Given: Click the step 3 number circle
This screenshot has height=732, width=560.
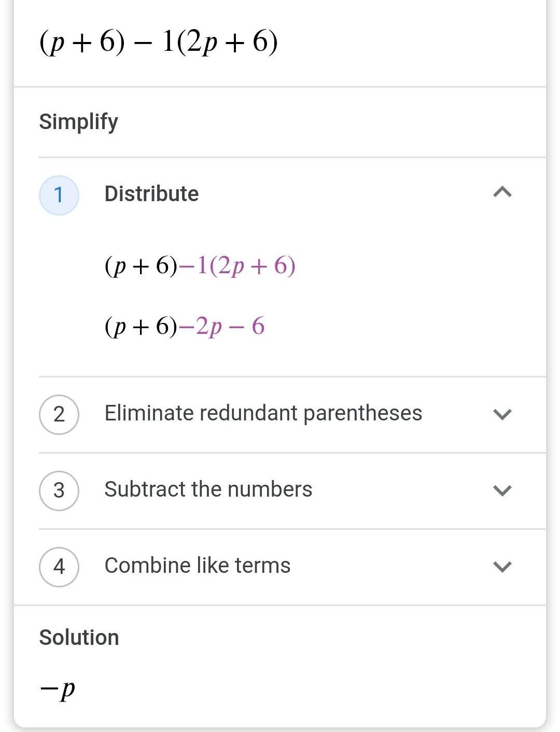Looking at the screenshot, I should (59, 490).
